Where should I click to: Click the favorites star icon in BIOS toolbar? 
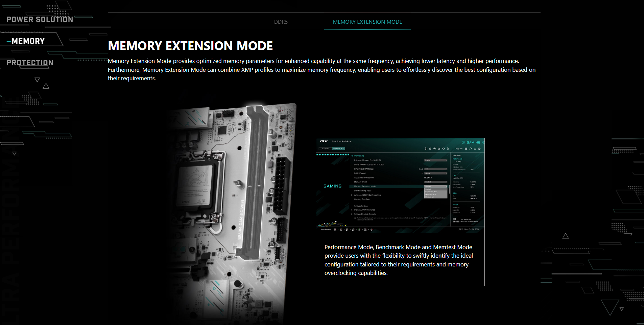444,149
